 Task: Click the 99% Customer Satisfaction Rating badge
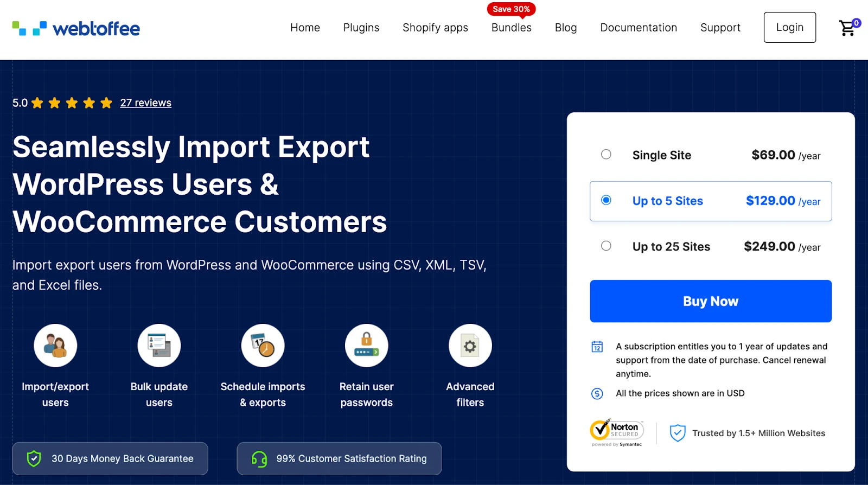coord(339,458)
